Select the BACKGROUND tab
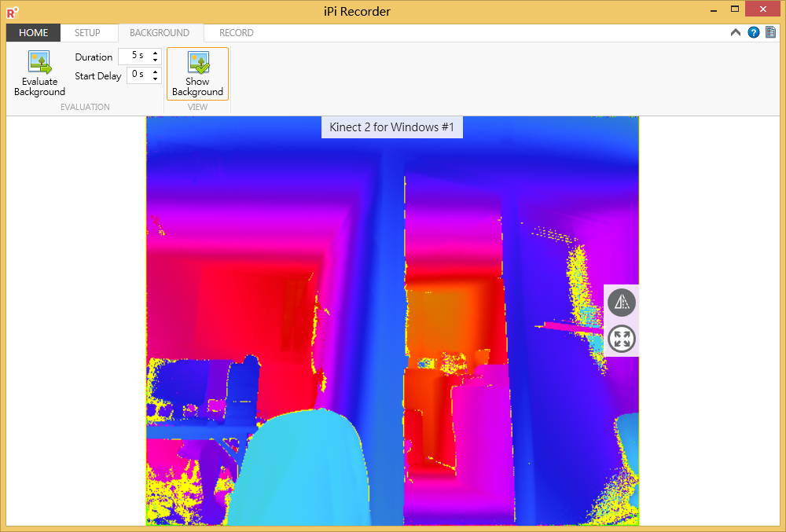786x532 pixels. point(160,33)
